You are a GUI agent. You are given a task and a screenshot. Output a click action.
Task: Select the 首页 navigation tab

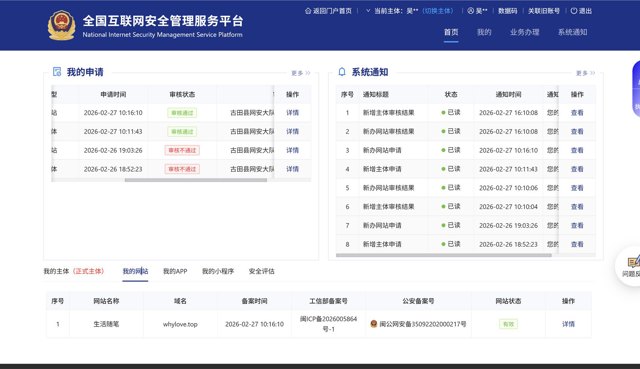pyautogui.click(x=451, y=32)
